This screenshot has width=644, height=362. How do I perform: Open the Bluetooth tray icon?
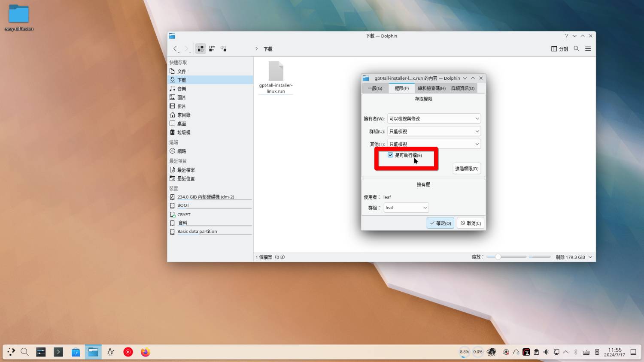(x=576, y=352)
